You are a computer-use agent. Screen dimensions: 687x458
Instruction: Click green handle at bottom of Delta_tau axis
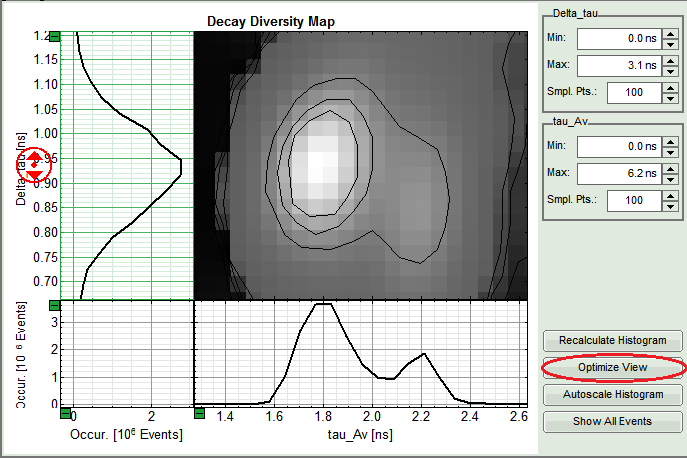(55, 305)
